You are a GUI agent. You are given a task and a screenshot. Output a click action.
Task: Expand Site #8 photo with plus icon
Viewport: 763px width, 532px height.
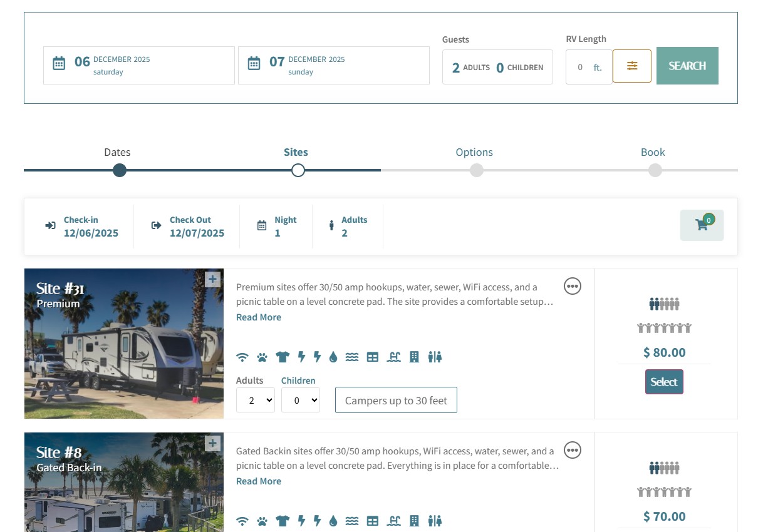click(x=213, y=443)
